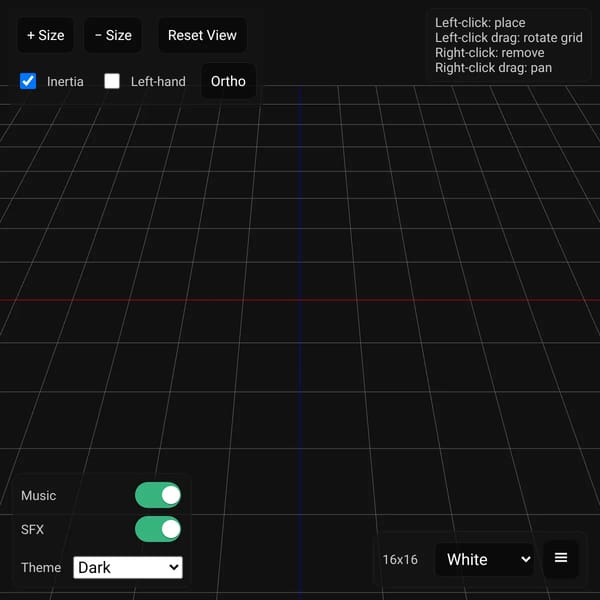Click the 'Left-click: place' hint text

click(480, 23)
